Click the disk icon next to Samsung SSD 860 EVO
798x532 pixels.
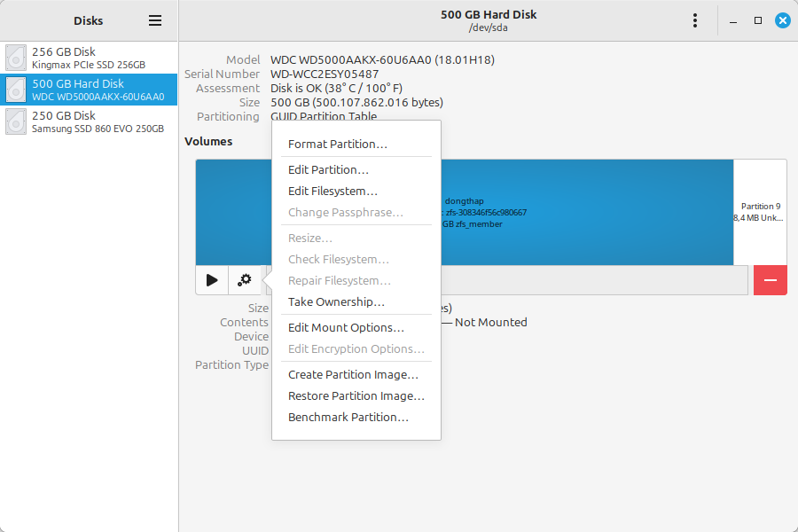pyautogui.click(x=15, y=121)
